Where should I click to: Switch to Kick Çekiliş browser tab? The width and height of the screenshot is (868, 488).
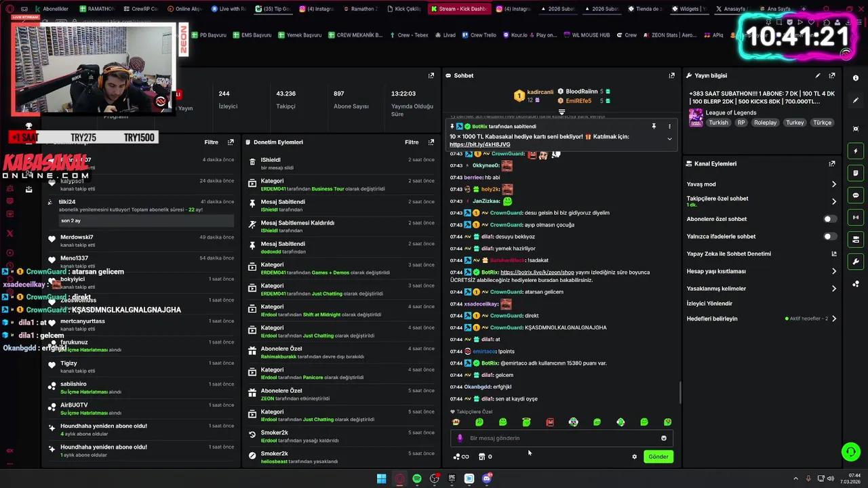(x=405, y=9)
